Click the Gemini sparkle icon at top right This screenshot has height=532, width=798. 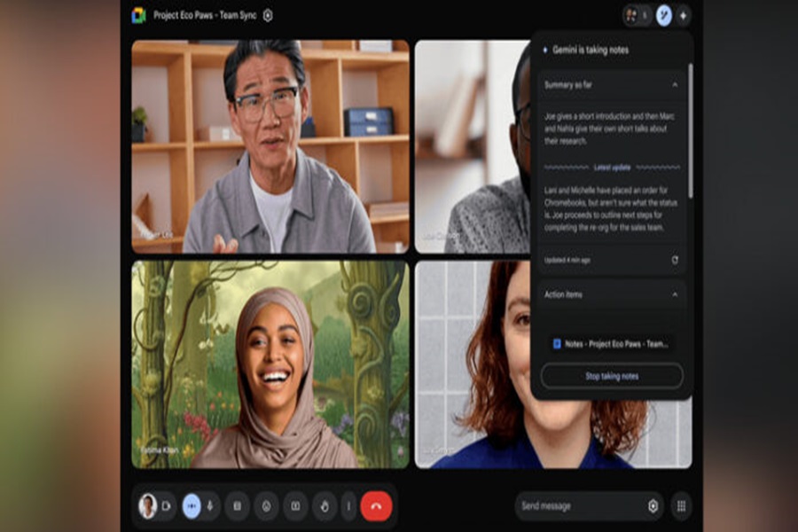683,15
